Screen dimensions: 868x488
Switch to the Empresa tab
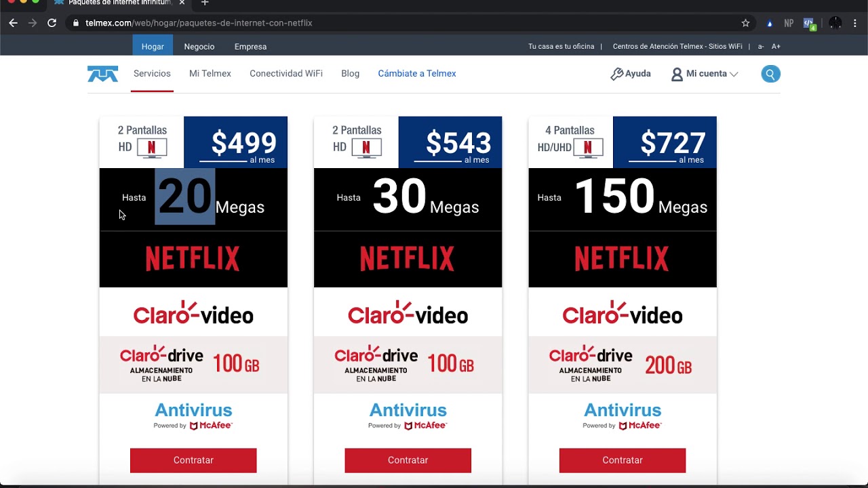click(250, 46)
